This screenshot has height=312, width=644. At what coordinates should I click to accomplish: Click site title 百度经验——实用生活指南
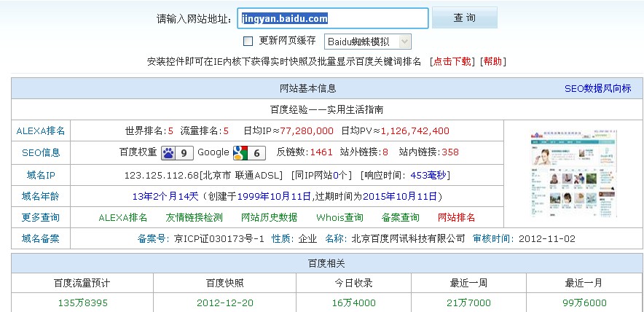(x=327, y=110)
